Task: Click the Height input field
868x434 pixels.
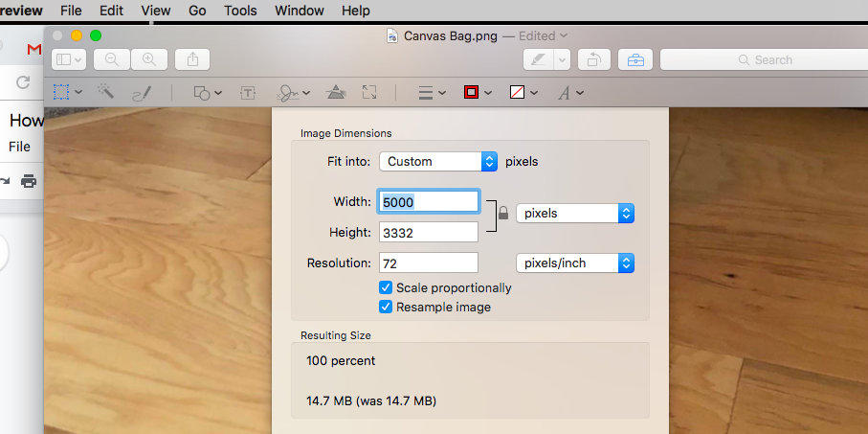Action: pyautogui.click(x=428, y=232)
